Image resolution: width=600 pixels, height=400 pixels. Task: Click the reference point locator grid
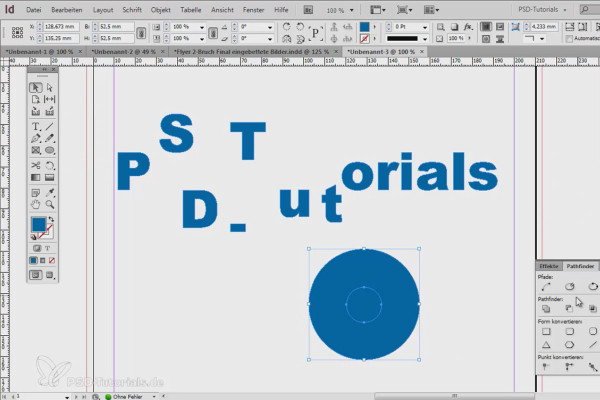coord(17,33)
